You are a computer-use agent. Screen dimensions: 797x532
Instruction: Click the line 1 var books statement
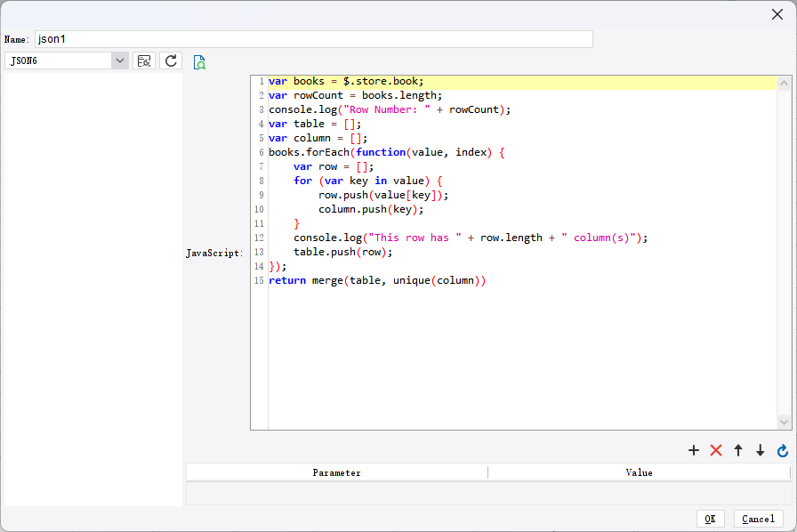(x=346, y=81)
